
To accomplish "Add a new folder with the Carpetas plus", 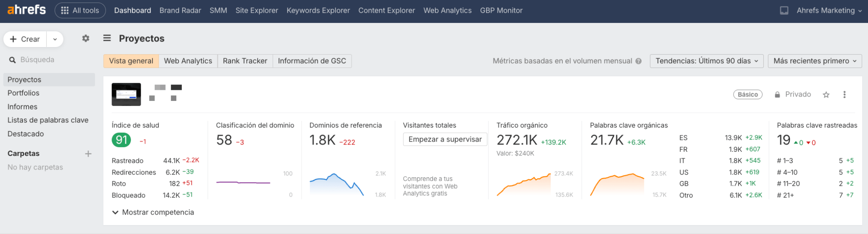I will tap(88, 154).
